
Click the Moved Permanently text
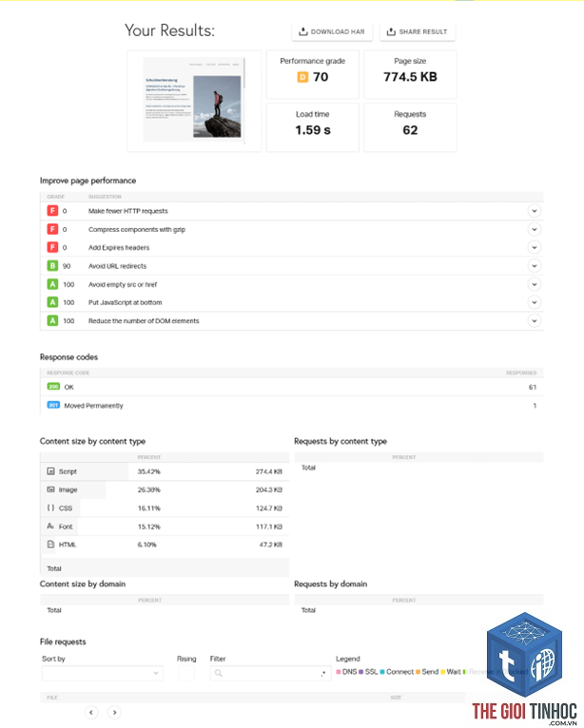pos(93,405)
